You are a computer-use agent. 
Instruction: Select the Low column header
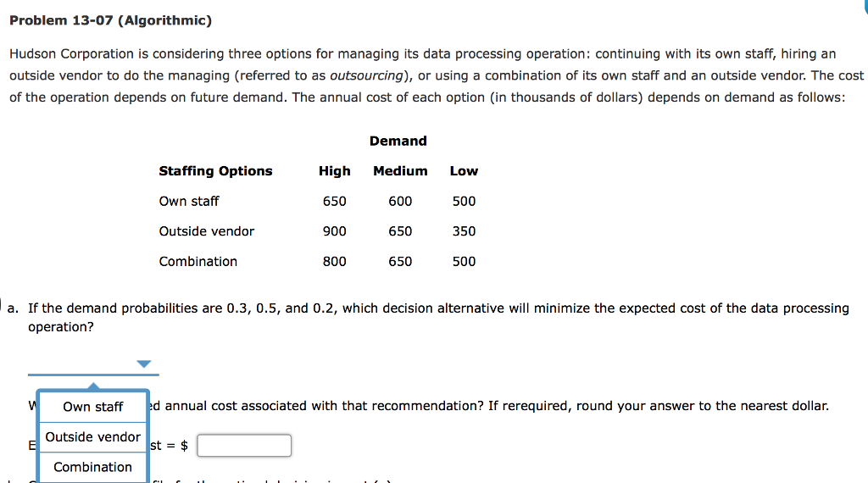pyautogui.click(x=464, y=171)
